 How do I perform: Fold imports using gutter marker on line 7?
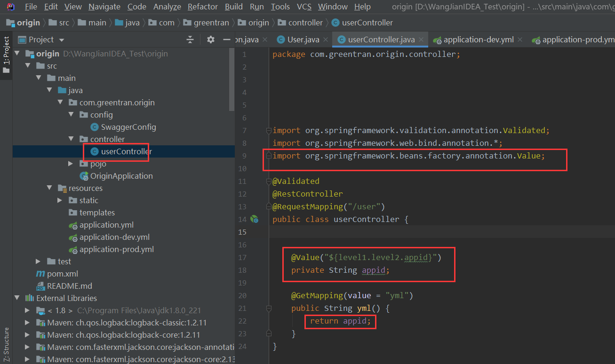click(x=269, y=130)
